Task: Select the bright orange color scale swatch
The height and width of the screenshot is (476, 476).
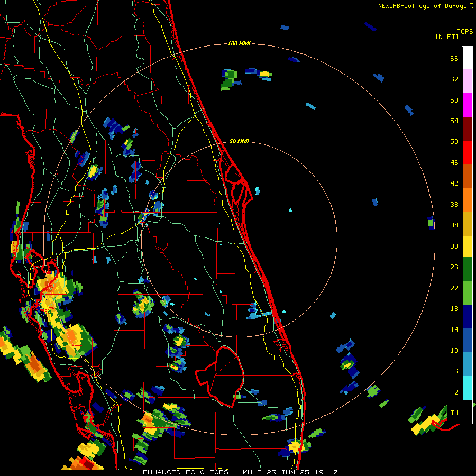Action: (467, 199)
